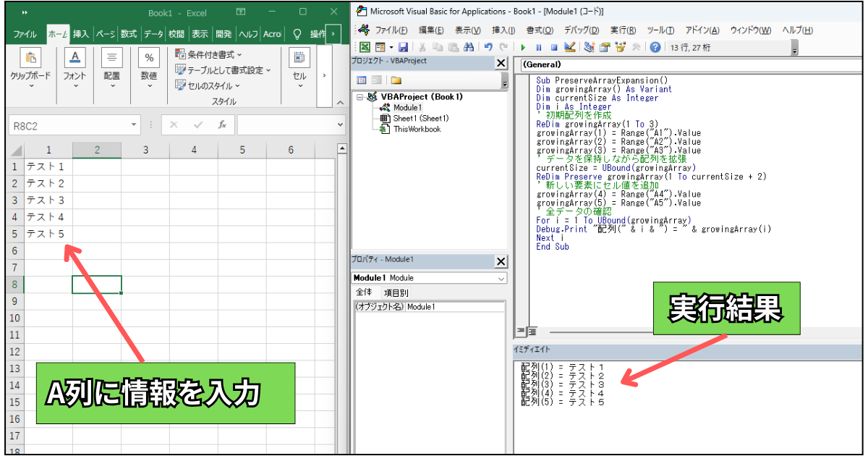Click the Excel Tell Me lightbulb icon

[x=297, y=34]
